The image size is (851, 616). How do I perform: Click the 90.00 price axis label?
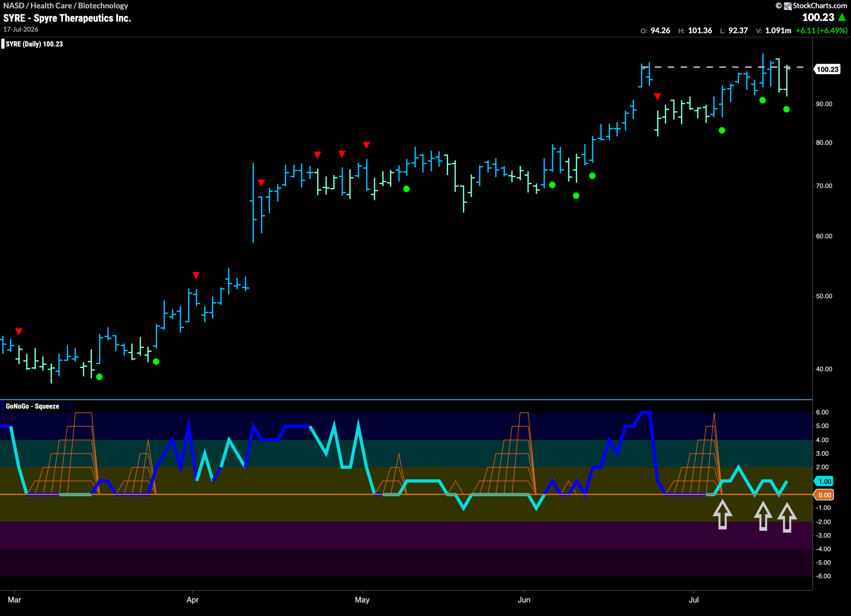tap(824, 104)
